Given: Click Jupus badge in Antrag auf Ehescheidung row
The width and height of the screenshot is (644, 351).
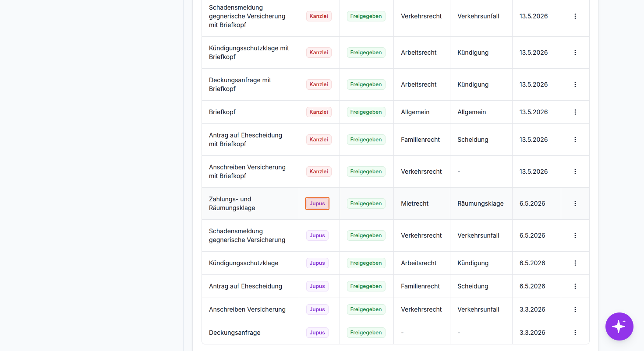Looking at the screenshot, I should pyautogui.click(x=317, y=286).
